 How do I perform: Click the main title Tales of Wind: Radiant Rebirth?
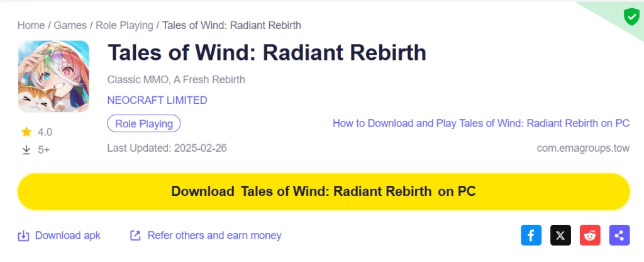pos(267,53)
